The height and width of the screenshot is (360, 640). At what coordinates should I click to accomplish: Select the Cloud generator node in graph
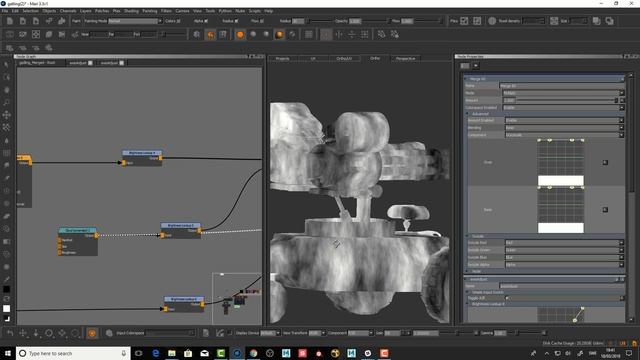78,242
